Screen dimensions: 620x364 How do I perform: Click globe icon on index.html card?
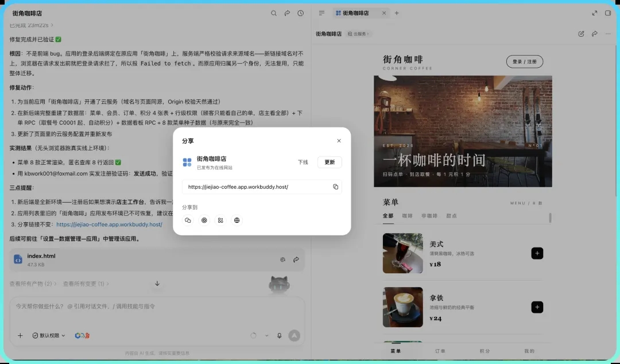[x=282, y=260]
